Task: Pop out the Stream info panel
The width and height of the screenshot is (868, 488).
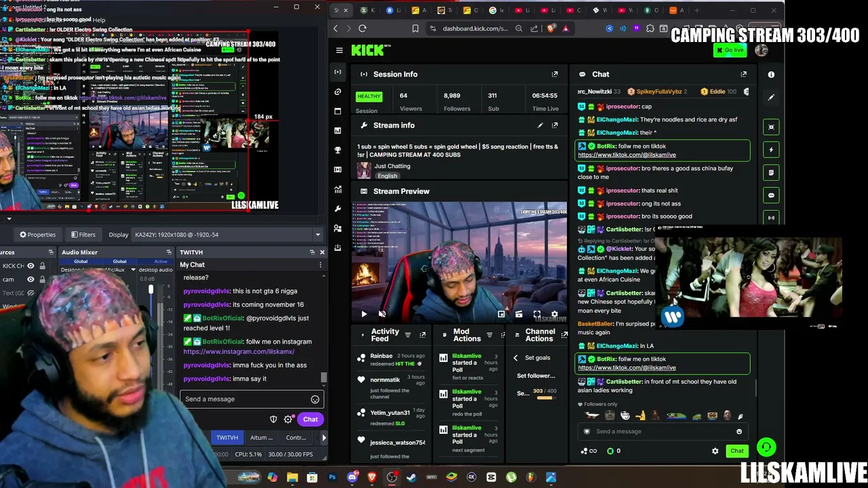Action: pos(555,125)
